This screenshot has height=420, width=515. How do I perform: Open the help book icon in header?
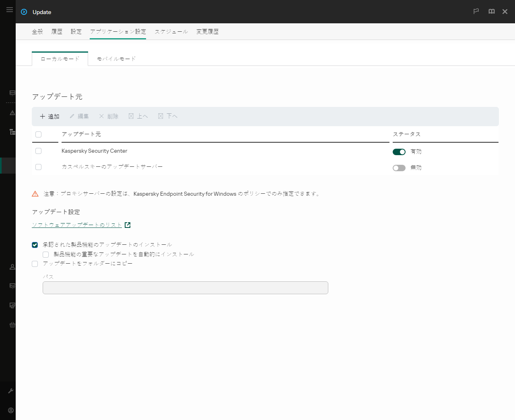point(491,12)
